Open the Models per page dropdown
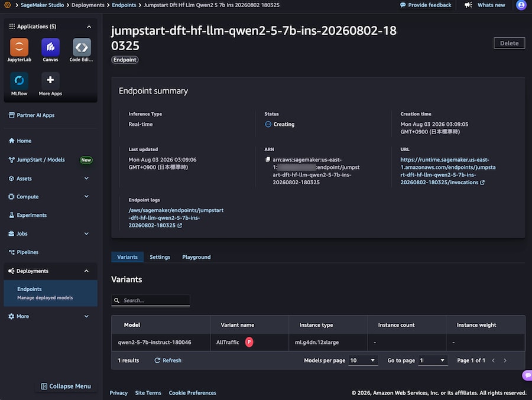Image resolution: width=532 pixels, height=400 pixels. (363, 360)
